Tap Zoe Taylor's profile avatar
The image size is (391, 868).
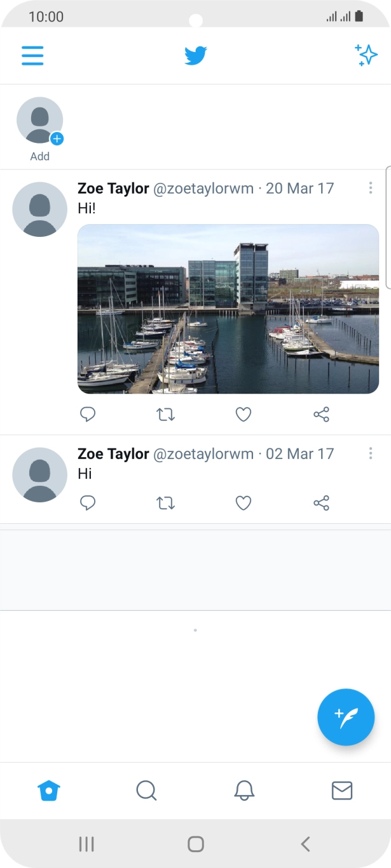pyautogui.click(x=39, y=209)
